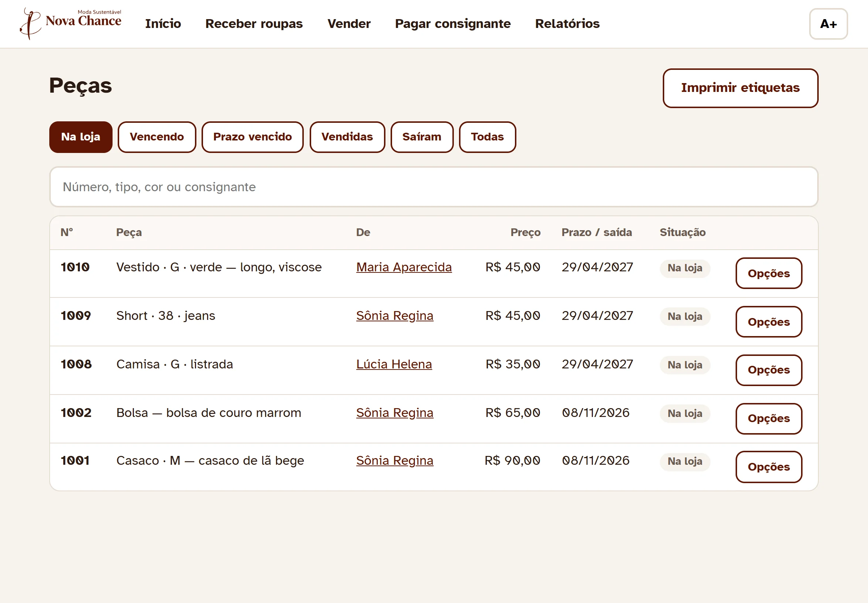
Task: Open Lúcia Helena consignor link
Action: click(x=394, y=364)
